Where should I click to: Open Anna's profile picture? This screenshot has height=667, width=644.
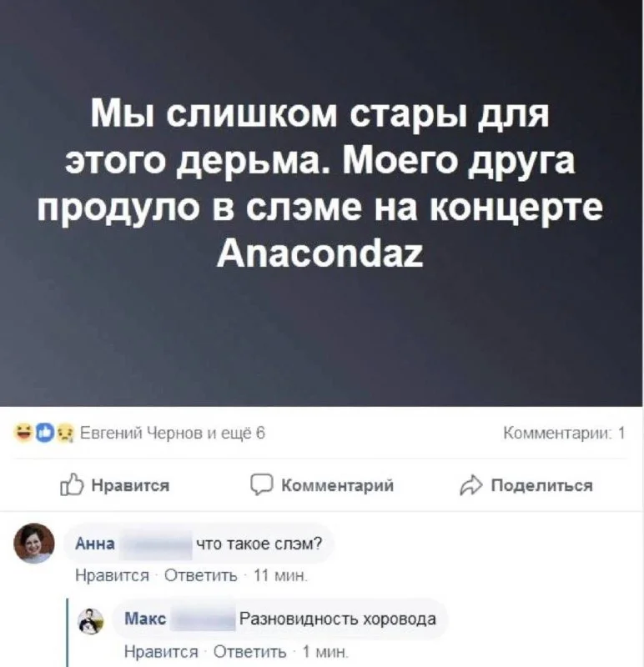coord(34,544)
